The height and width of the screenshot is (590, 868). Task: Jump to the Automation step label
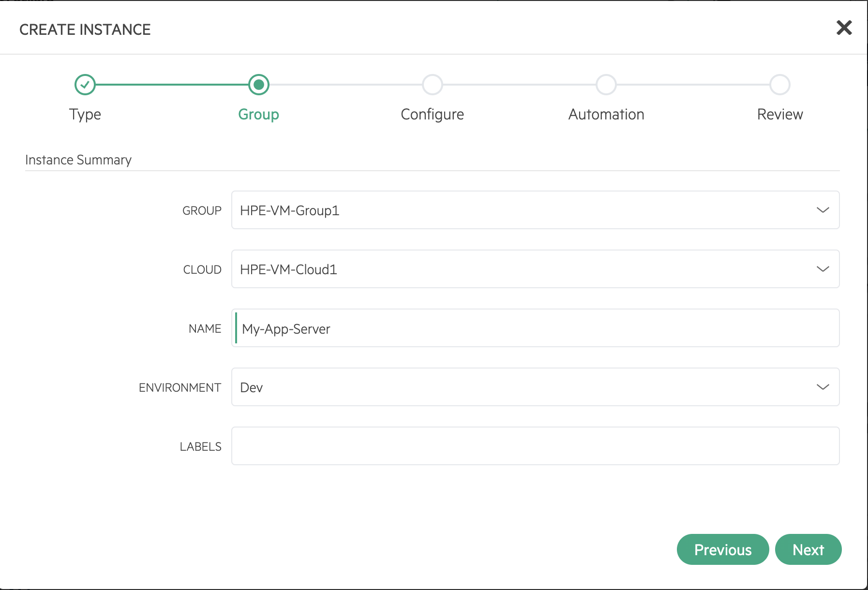pos(606,115)
